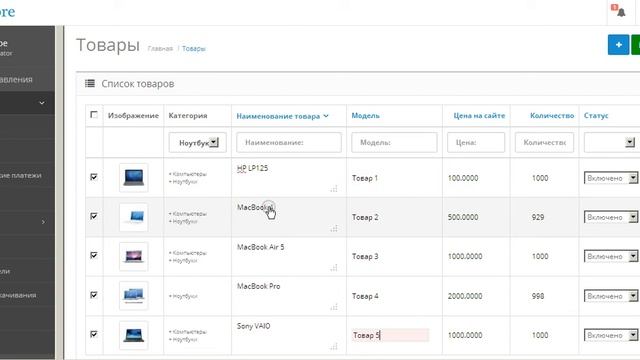This screenshot has width=640, height=360.
Task: Toggle the select-all checkbox in table header
Action: pyautogui.click(x=94, y=115)
